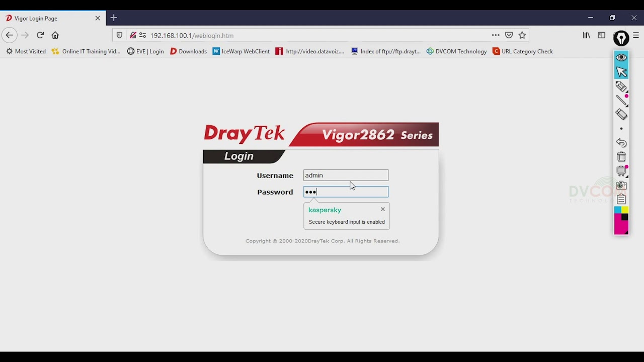
Task: Open page actions three-dot menu
Action: coord(496,35)
